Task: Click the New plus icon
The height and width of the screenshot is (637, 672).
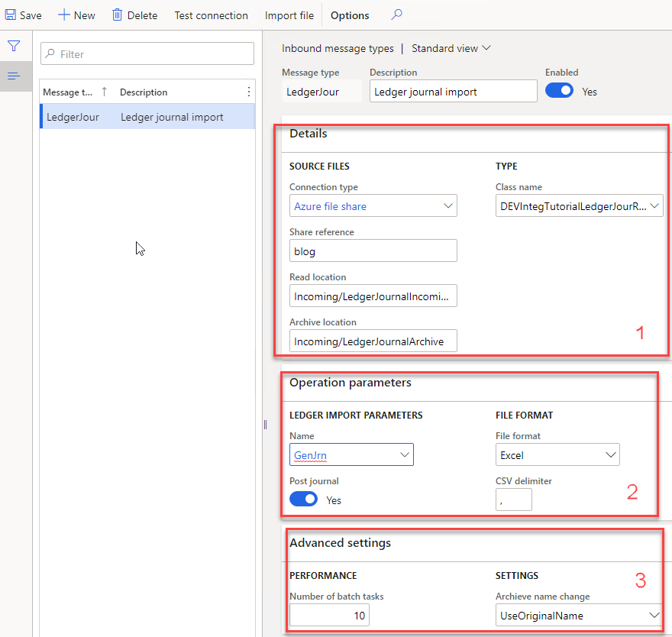Action: click(x=64, y=15)
